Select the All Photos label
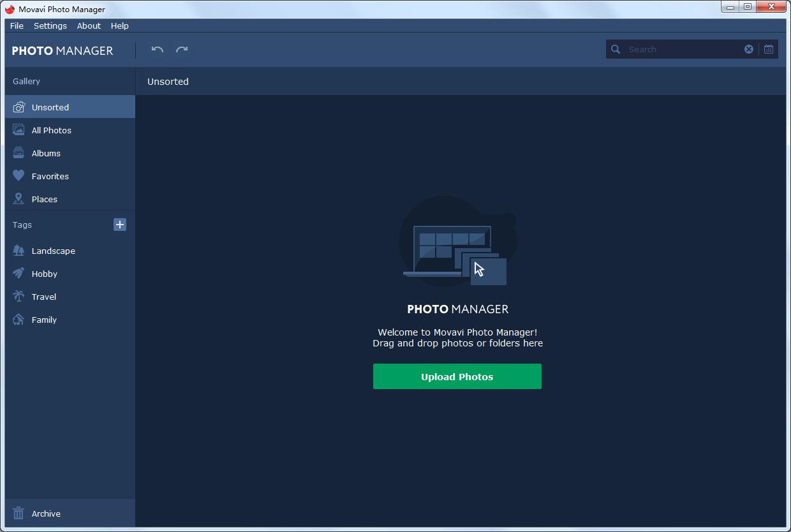791x532 pixels. tap(52, 130)
